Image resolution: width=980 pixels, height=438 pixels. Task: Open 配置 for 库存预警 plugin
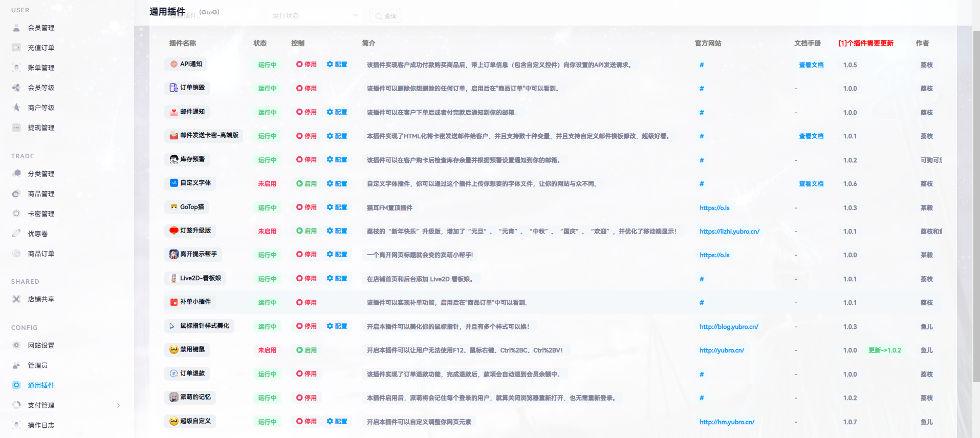pos(337,160)
